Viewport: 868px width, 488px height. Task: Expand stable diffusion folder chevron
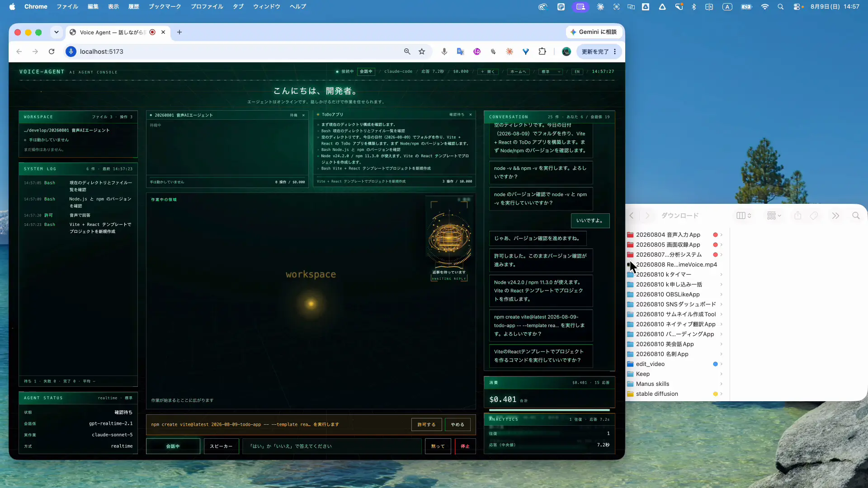[722, 394]
